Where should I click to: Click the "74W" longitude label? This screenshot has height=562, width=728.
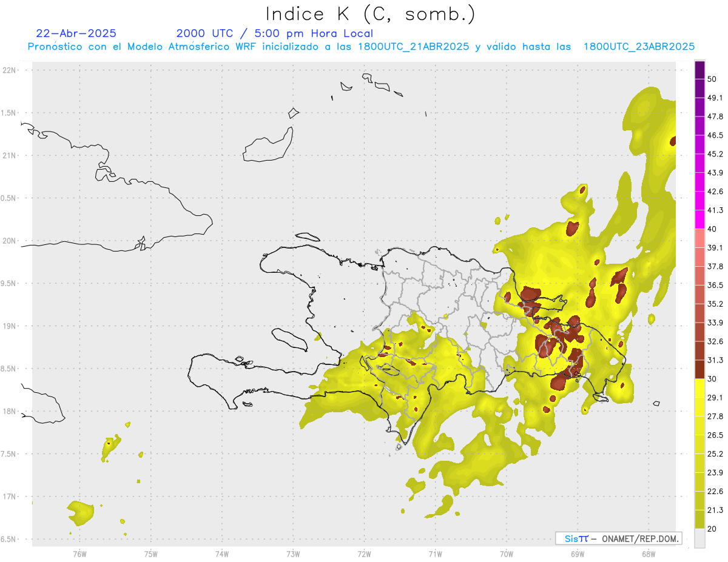click(221, 554)
